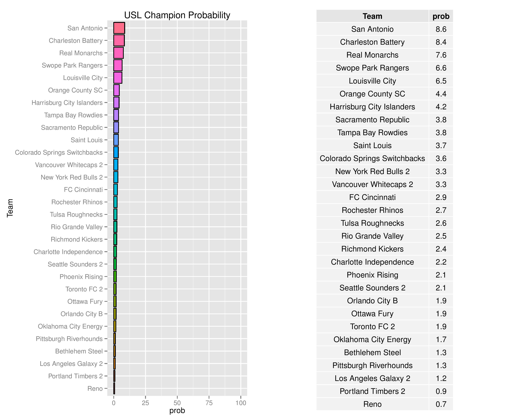Click the 100 tick label on x-axis

click(241, 403)
